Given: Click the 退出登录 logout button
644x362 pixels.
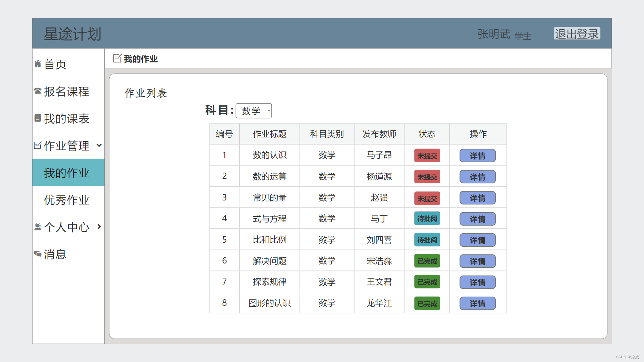Looking at the screenshot, I should 577,34.
